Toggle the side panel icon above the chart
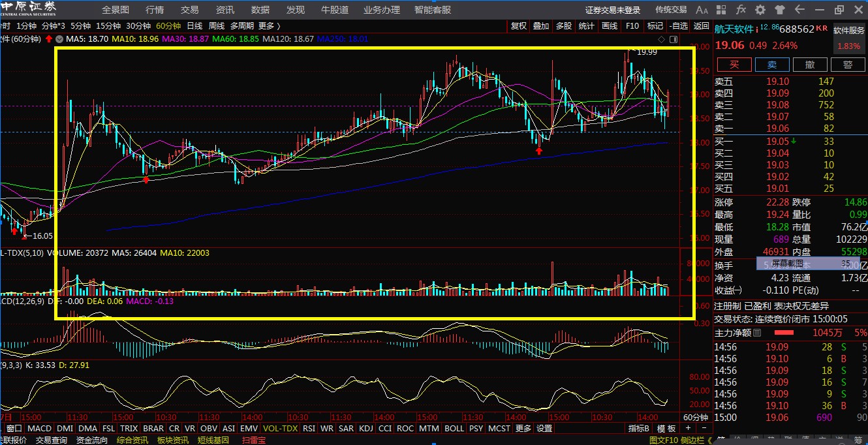The height and width of the screenshot is (445, 868). coord(672,39)
